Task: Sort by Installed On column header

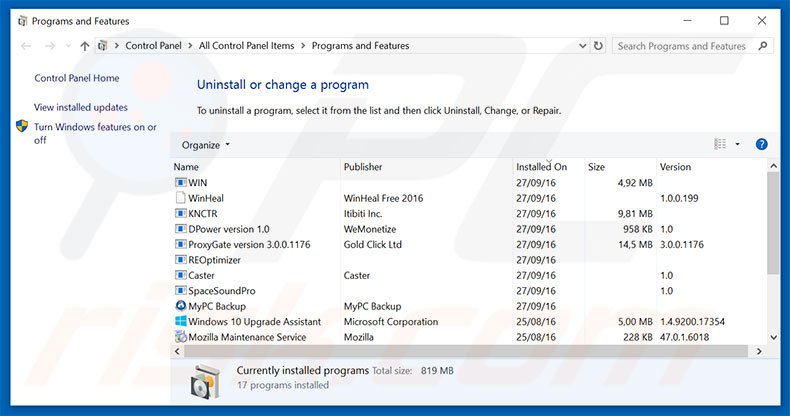Action: (x=541, y=167)
